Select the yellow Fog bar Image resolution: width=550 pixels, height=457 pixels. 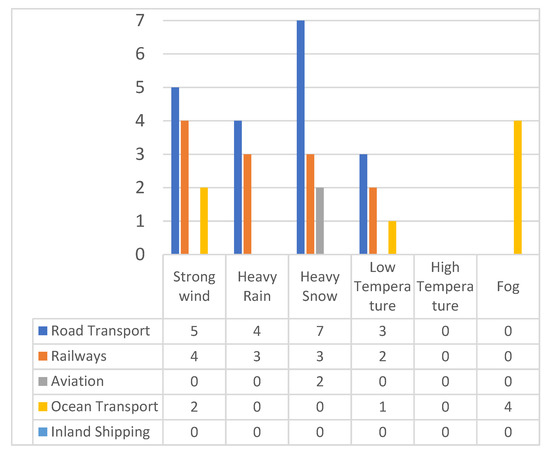(x=518, y=187)
